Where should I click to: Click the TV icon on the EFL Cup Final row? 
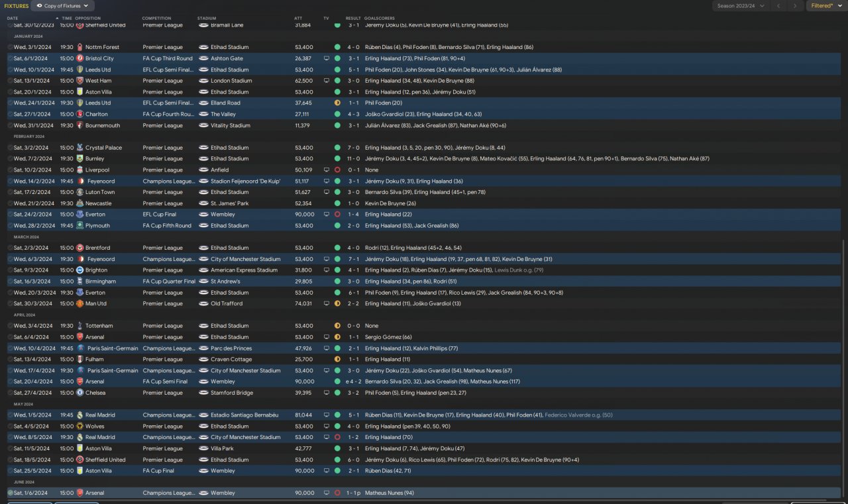pyautogui.click(x=326, y=215)
